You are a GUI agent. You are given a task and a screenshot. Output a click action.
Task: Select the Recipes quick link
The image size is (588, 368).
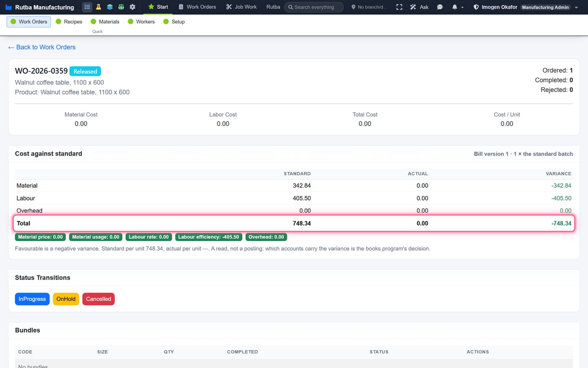[69, 22]
